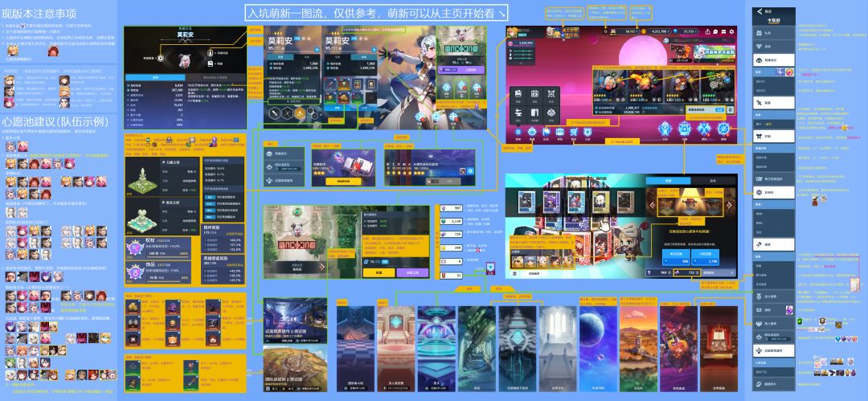Image resolution: width=868 pixels, height=401 pixels.
Task: Click the ten-summon button costing 2,700
Action: pos(706,257)
